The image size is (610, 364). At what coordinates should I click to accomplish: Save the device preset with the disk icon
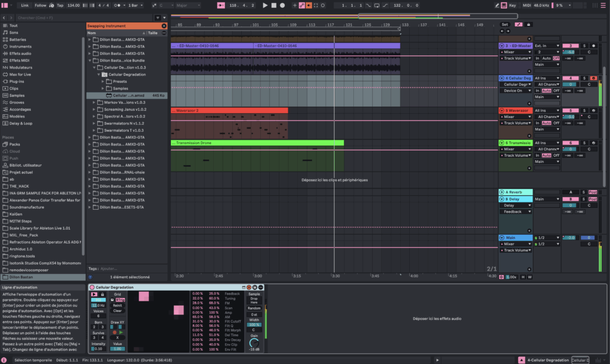[x=255, y=287]
